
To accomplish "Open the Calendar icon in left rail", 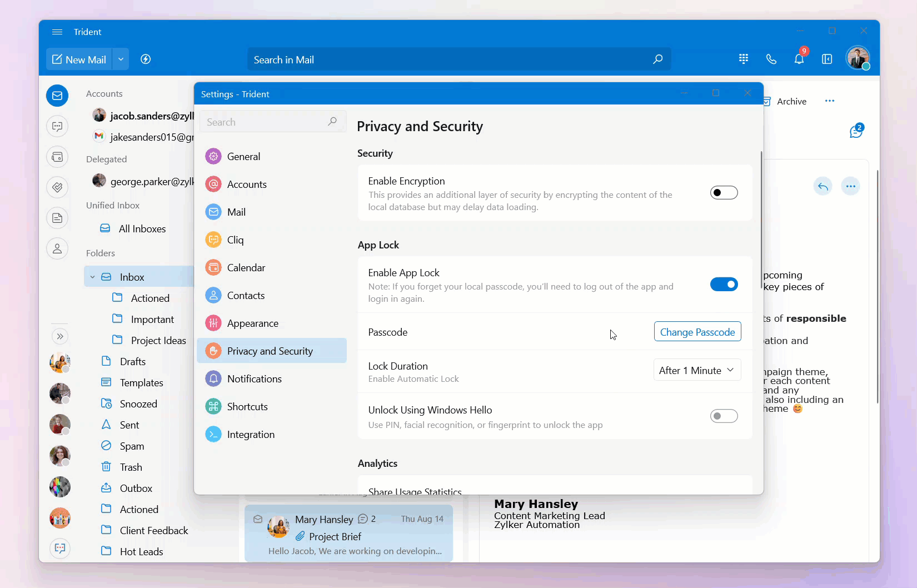I will pos(57,157).
